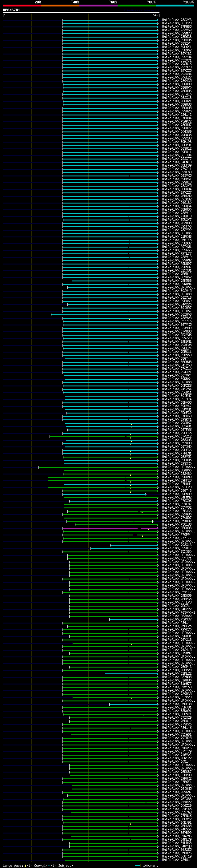Open hit UniRef100_B7FHB5
Screen dimensions: 197x868
tap(177, 26)
